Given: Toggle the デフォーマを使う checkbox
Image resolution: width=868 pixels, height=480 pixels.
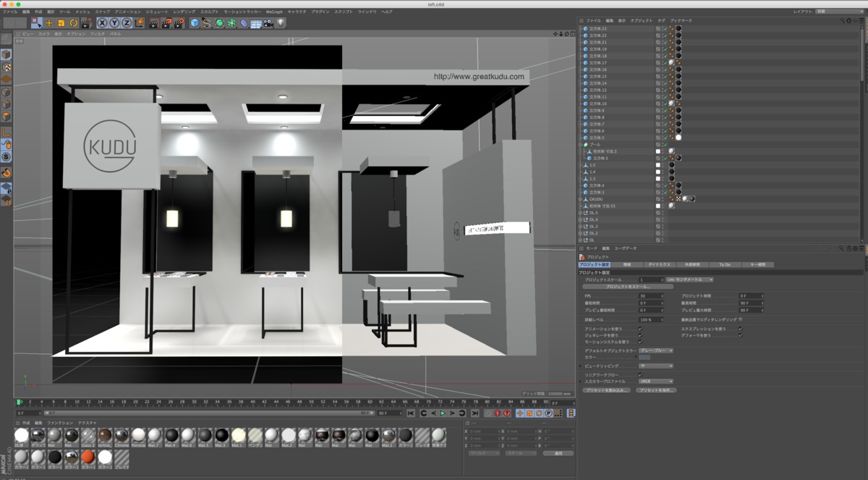Looking at the screenshot, I should (739, 335).
